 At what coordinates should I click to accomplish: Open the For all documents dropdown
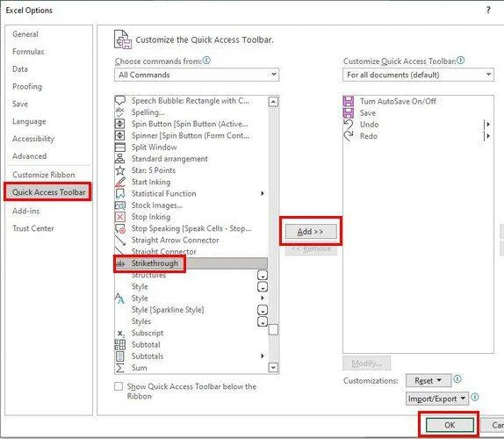point(418,75)
